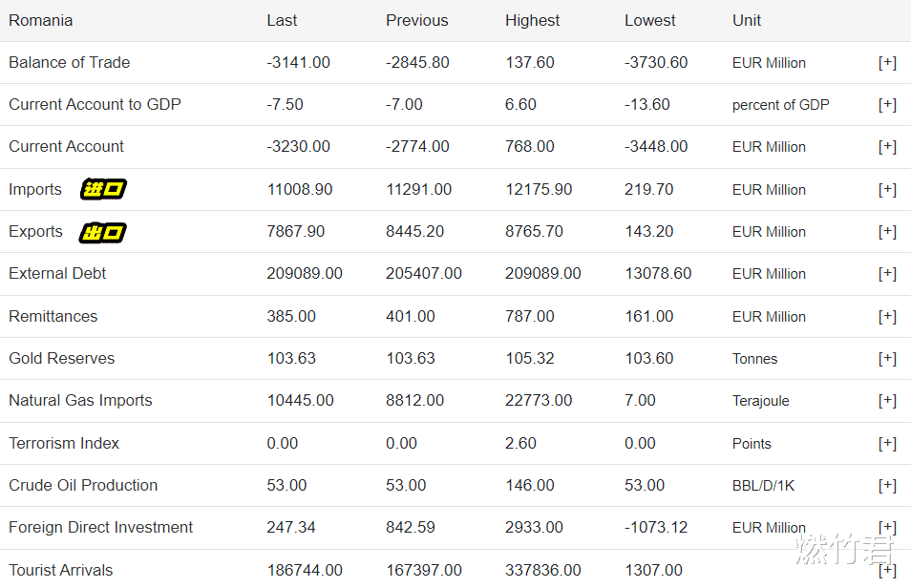
Task: Open the Imports indicator link
Action: 35,190
